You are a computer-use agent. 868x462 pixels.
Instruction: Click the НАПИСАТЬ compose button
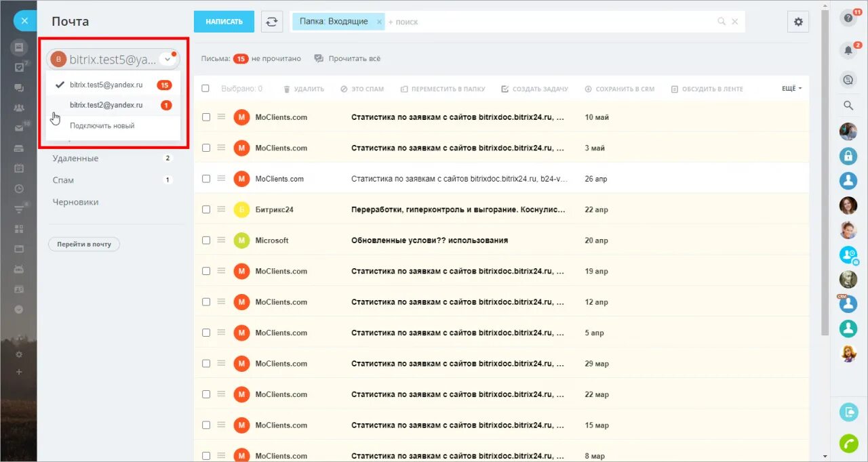[x=224, y=22]
